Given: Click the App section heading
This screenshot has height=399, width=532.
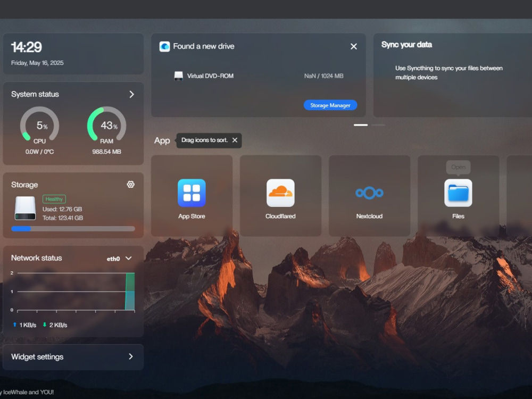Looking at the screenshot, I should pyautogui.click(x=162, y=140).
